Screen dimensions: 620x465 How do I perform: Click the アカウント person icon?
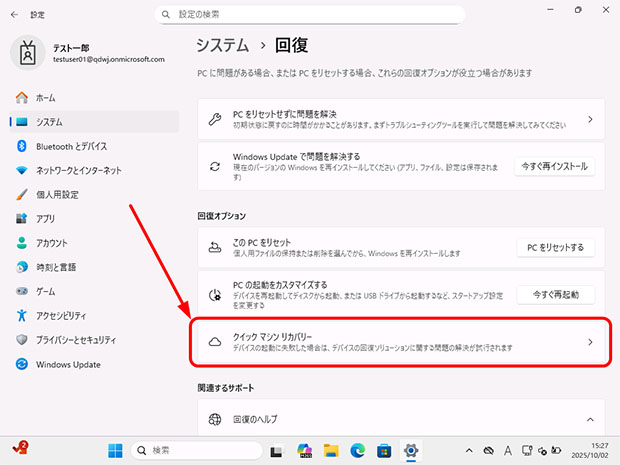(x=22, y=243)
